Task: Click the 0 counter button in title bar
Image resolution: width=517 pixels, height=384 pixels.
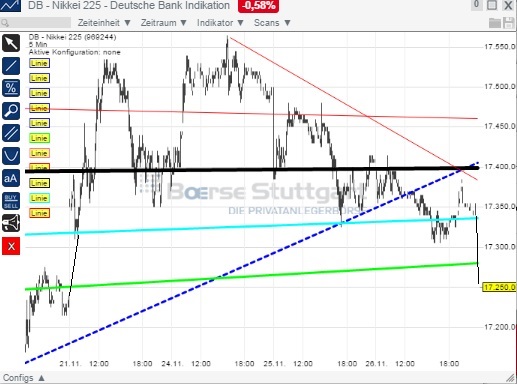Action: (476, 5)
